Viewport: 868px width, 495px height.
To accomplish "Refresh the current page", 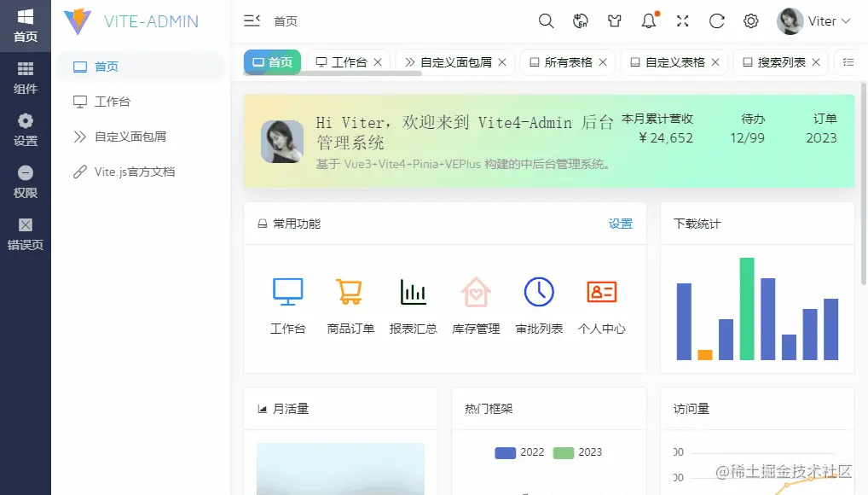I will [716, 20].
